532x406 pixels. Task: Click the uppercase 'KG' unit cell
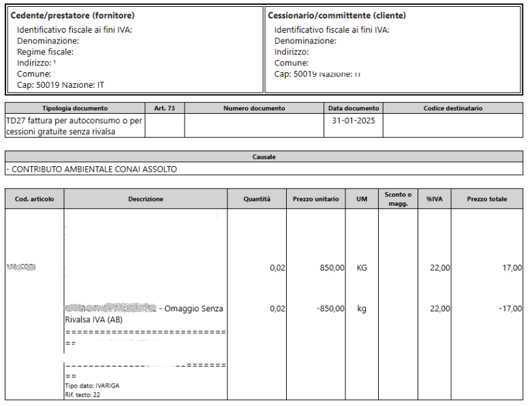(x=362, y=268)
